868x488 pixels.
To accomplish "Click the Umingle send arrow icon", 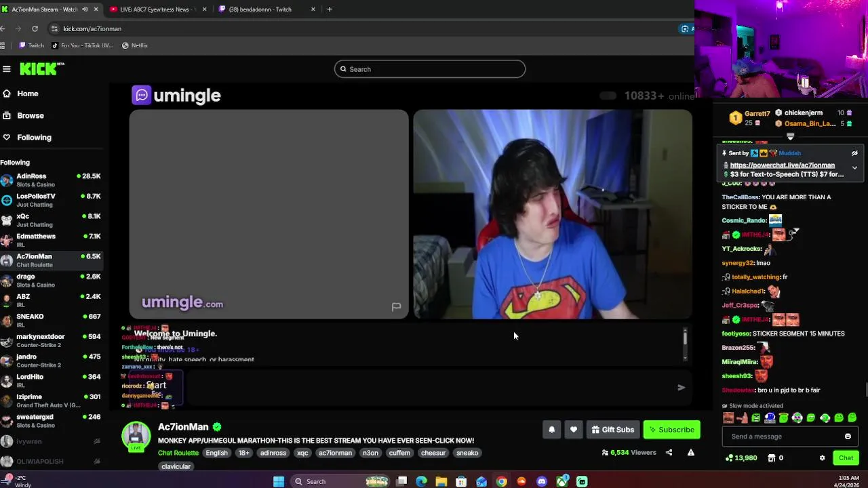I will [x=681, y=388].
